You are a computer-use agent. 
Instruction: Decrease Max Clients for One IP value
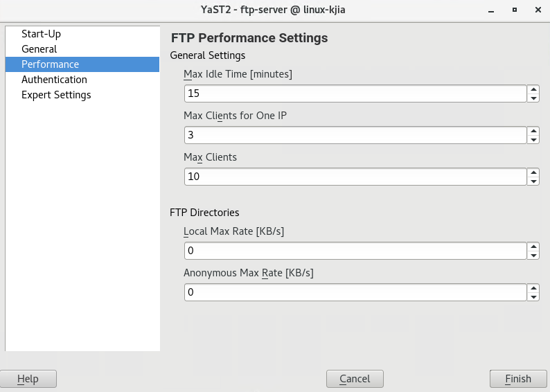(533, 140)
